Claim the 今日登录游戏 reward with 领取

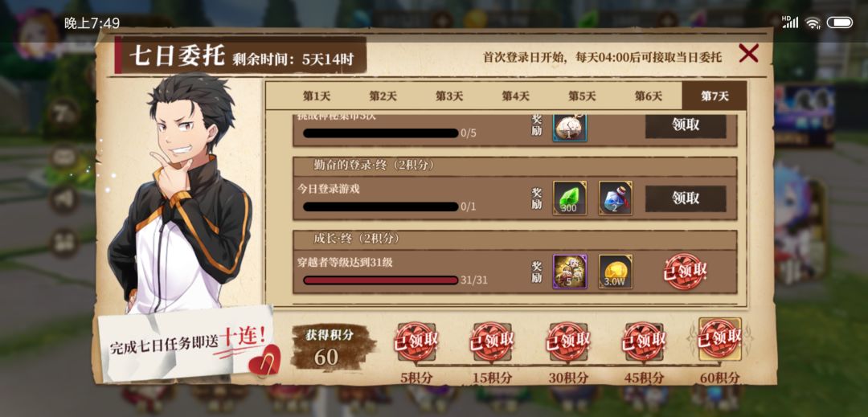tap(686, 198)
